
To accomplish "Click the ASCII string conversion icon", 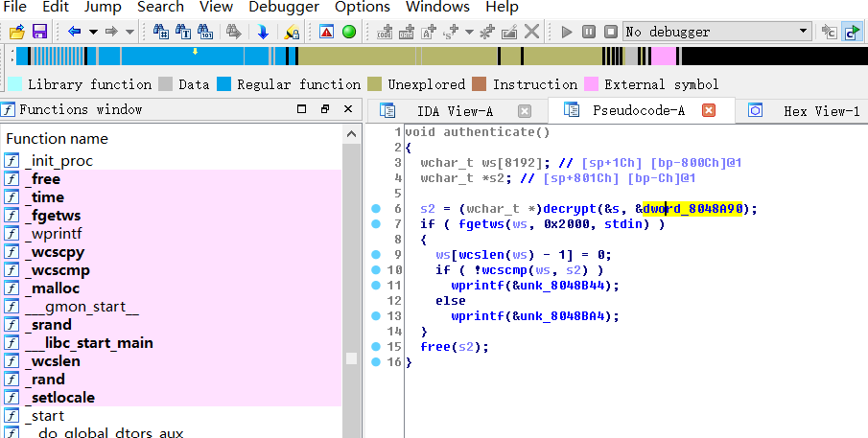I will (x=429, y=32).
